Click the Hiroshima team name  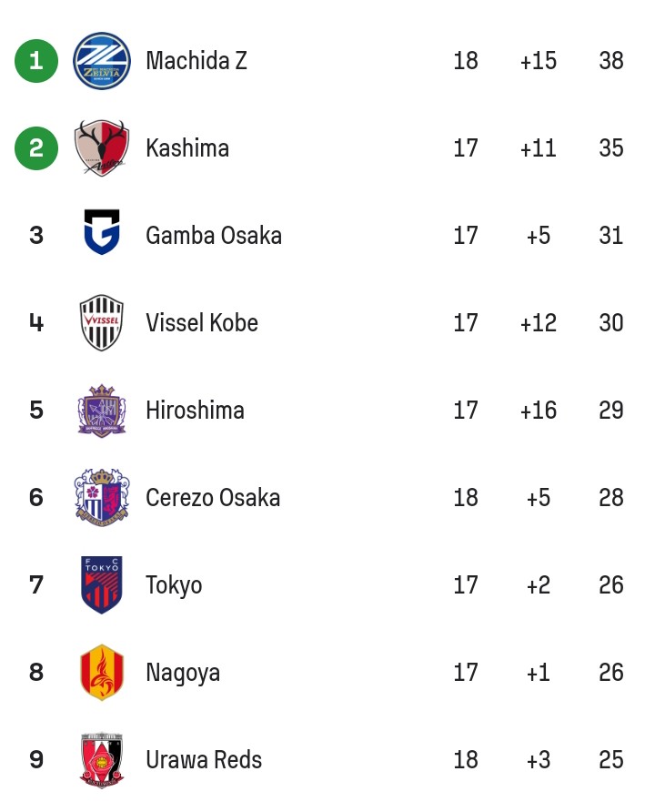pos(195,411)
